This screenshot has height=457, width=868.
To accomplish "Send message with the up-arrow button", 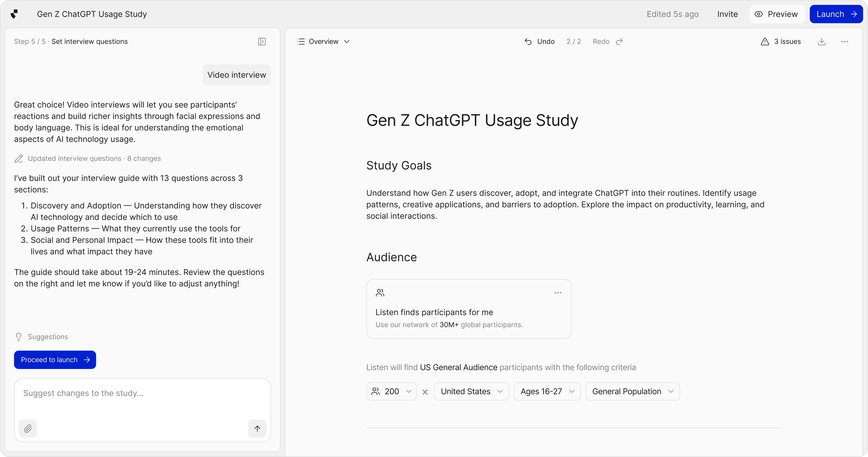I will point(257,428).
